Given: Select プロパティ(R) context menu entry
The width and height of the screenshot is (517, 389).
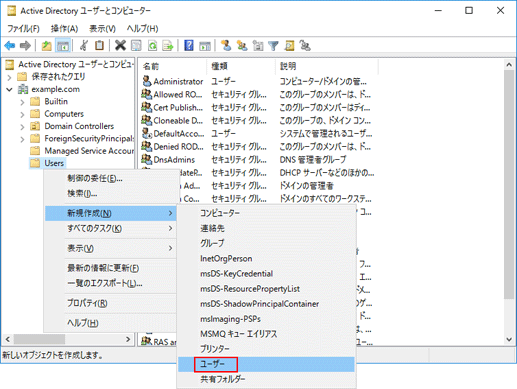Looking at the screenshot, I should [110, 303].
